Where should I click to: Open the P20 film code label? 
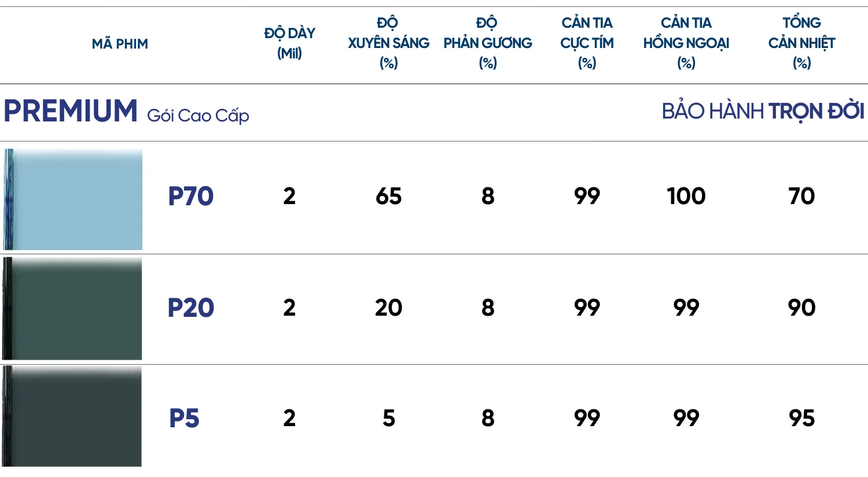click(191, 308)
